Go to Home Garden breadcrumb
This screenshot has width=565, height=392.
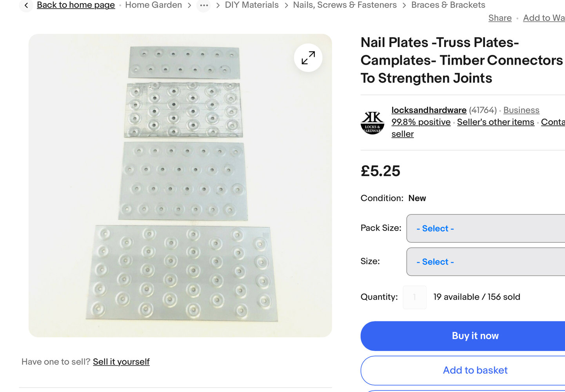tap(153, 5)
